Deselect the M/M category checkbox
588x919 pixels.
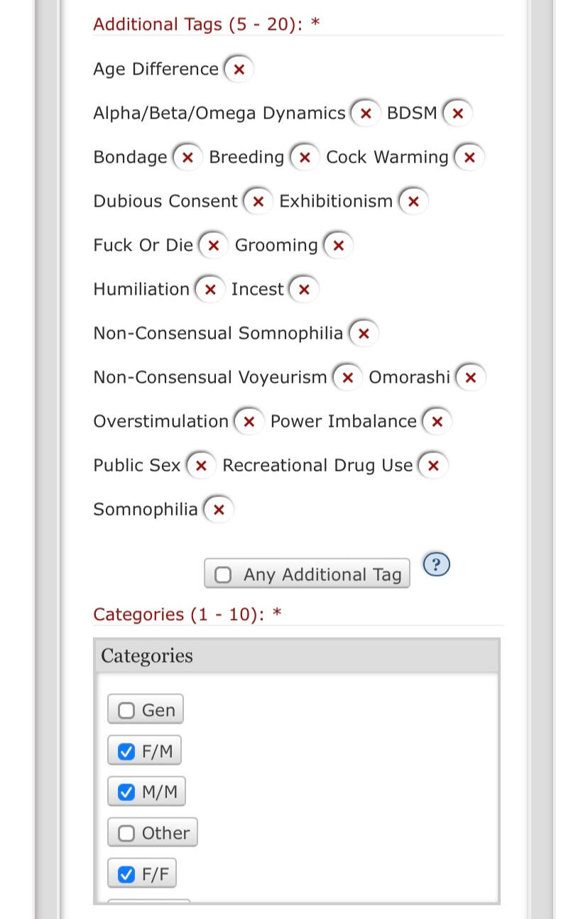[126, 792]
